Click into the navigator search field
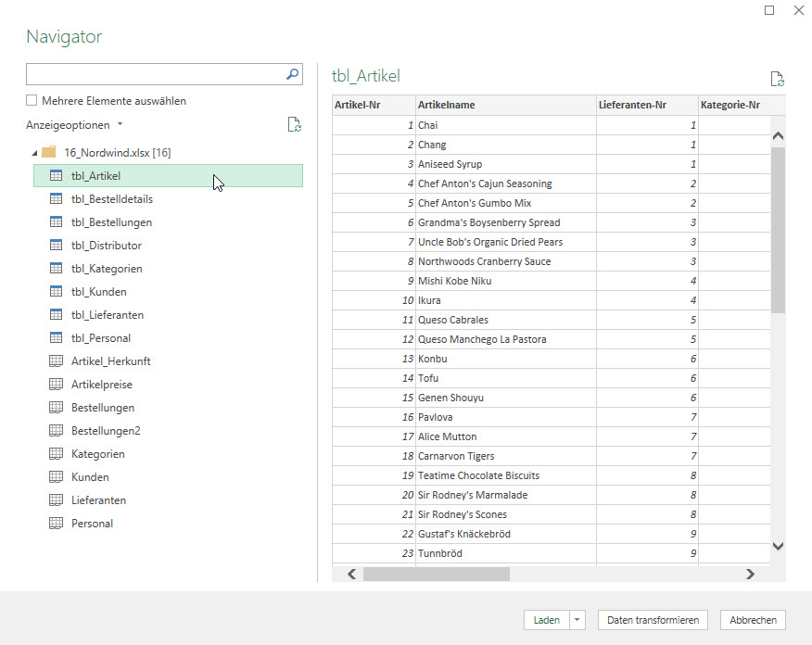Viewport: 812px width, 645px height. pyautogui.click(x=153, y=74)
